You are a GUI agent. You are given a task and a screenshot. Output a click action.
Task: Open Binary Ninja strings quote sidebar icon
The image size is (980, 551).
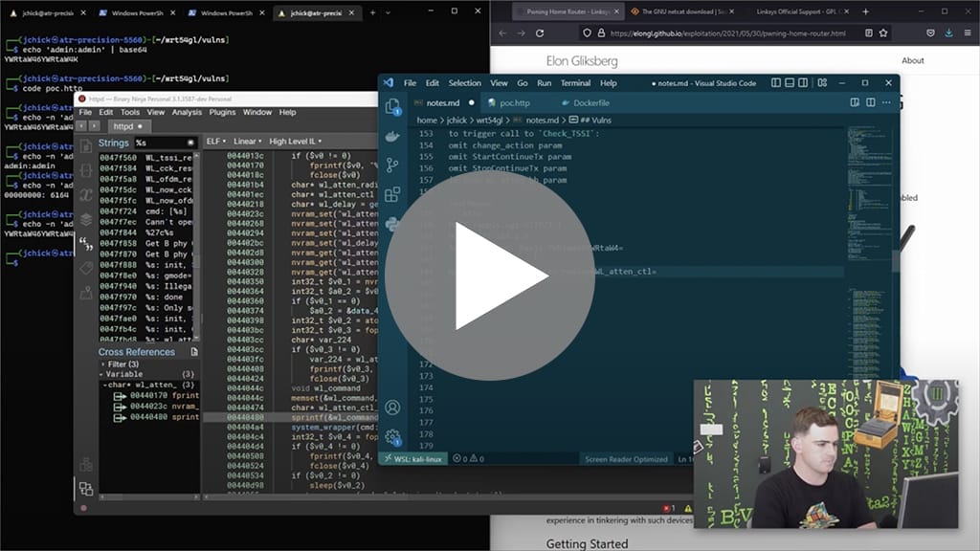click(86, 244)
